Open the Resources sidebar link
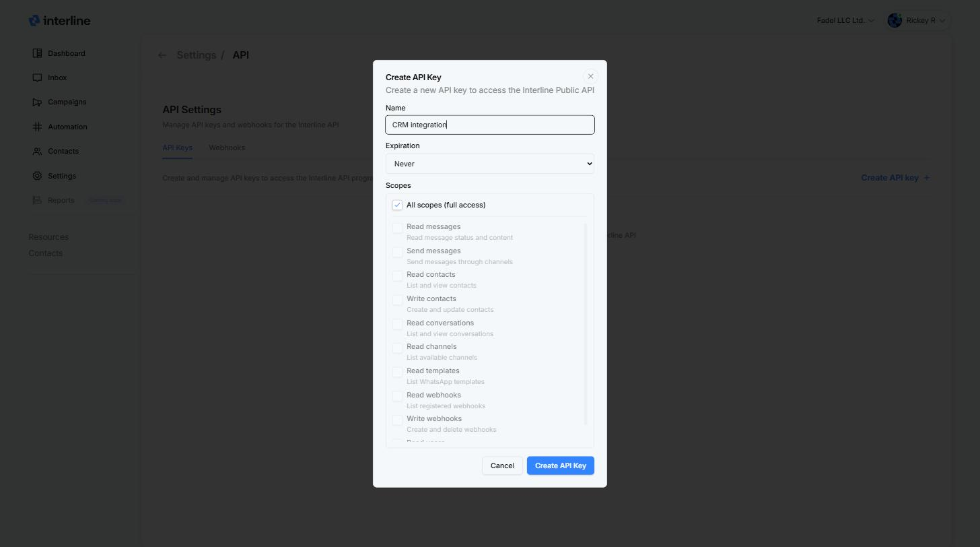Image resolution: width=980 pixels, height=547 pixels. tap(48, 237)
